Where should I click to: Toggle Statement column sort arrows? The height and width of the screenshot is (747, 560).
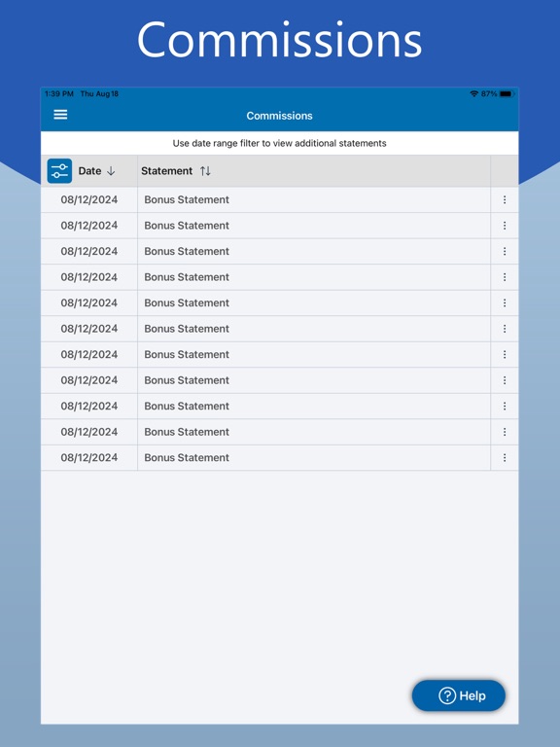coord(205,171)
